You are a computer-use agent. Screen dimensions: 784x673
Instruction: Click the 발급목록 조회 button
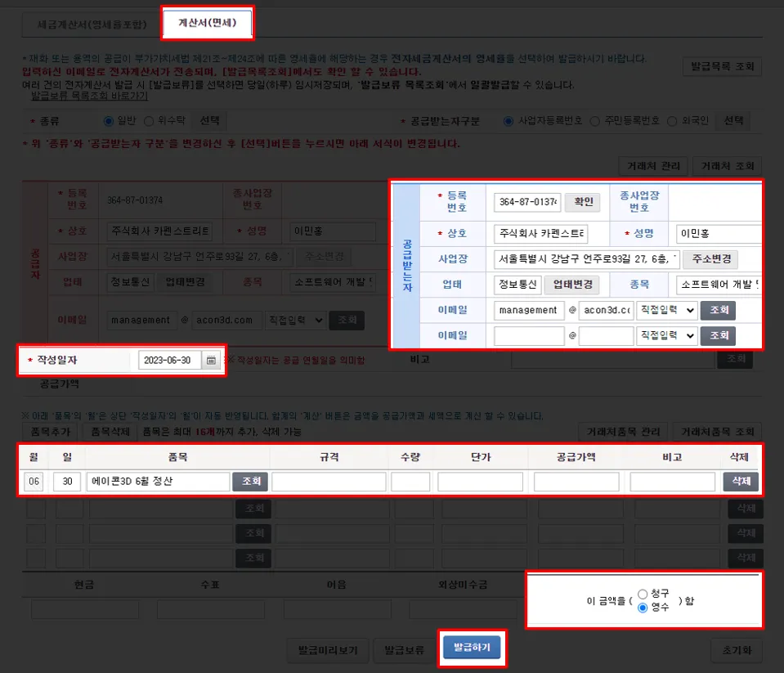pos(722,66)
